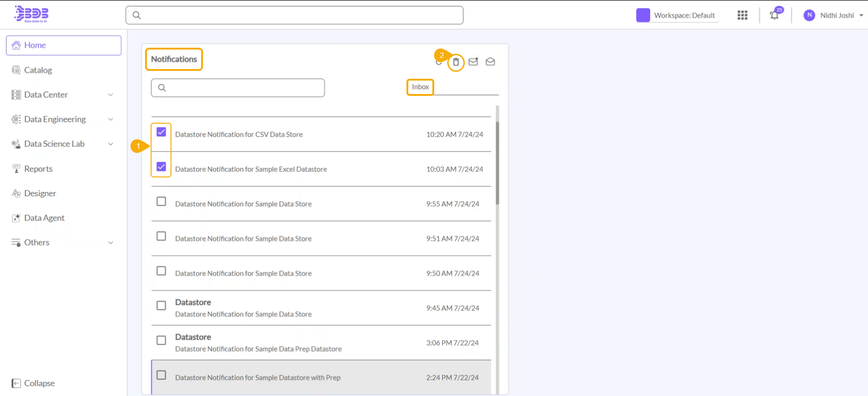Screen dimensions: 868x396
Task: Uncheck the Sample Excel Datastore notification
Action: pos(161,167)
